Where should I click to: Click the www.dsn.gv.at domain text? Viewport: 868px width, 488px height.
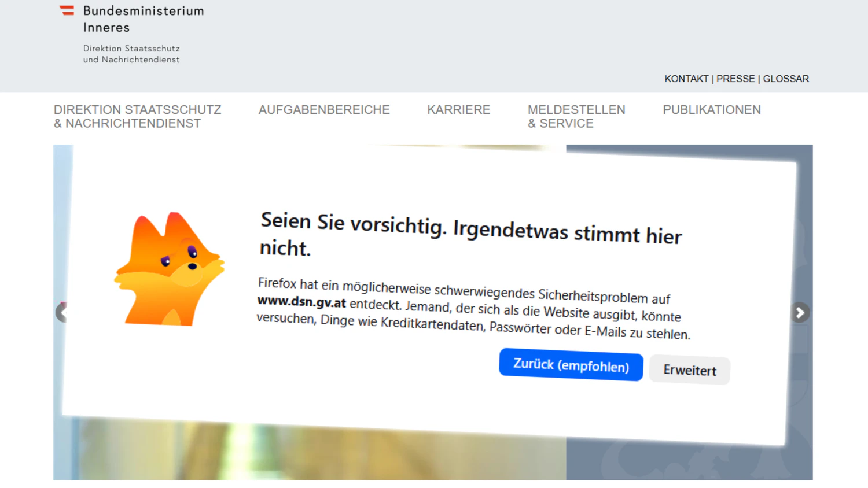(301, 302)
